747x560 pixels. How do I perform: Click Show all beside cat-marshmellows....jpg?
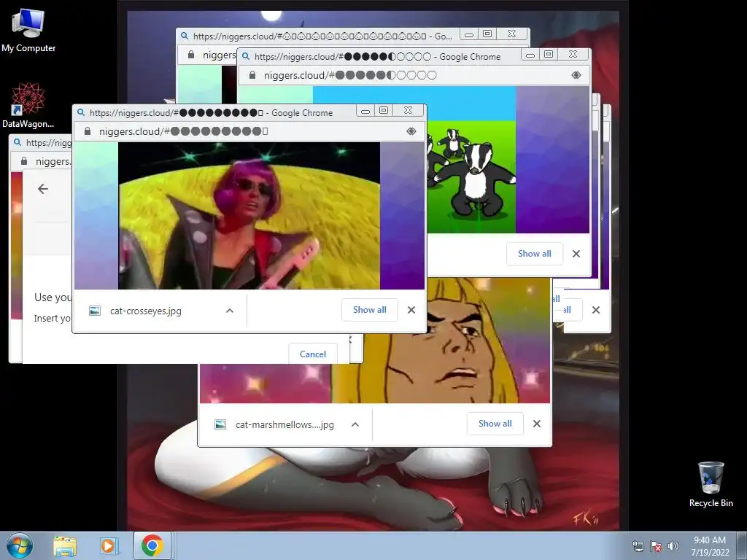(495, 424)
